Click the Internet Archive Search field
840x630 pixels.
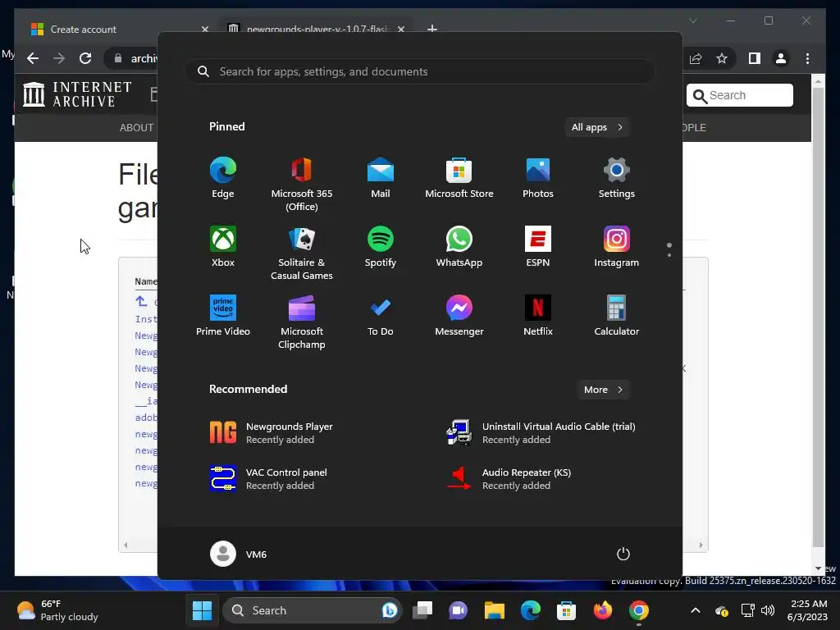(x=740, y=95)
